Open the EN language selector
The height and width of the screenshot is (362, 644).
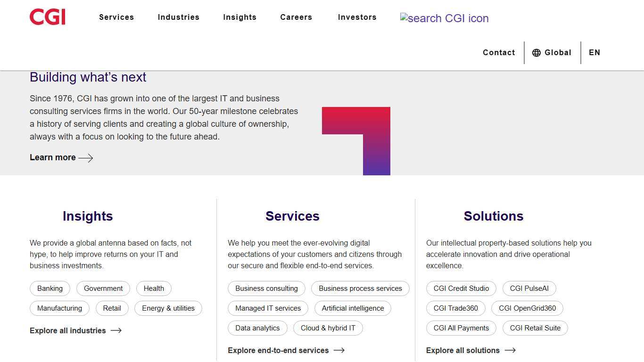click(x=594, y=52)
